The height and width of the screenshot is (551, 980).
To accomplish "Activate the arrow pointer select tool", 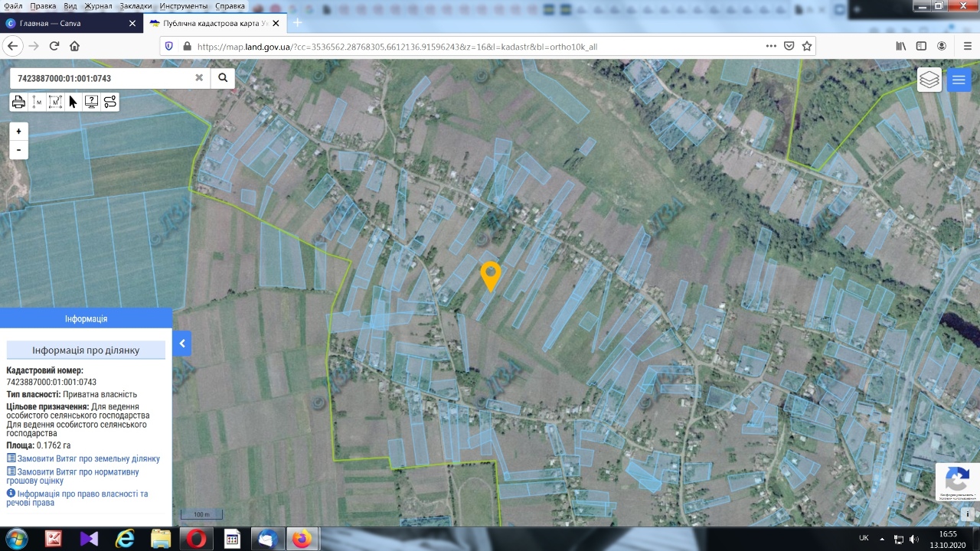I will click(x=73, y=102).
